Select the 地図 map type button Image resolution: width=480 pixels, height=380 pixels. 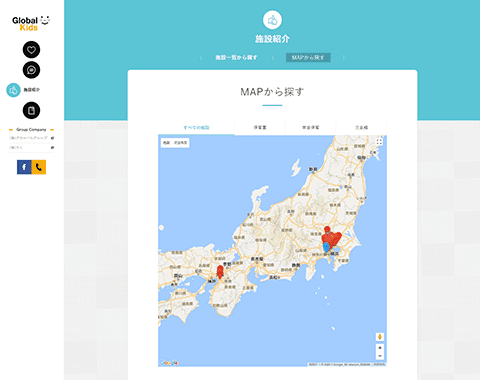click(166, 143)
